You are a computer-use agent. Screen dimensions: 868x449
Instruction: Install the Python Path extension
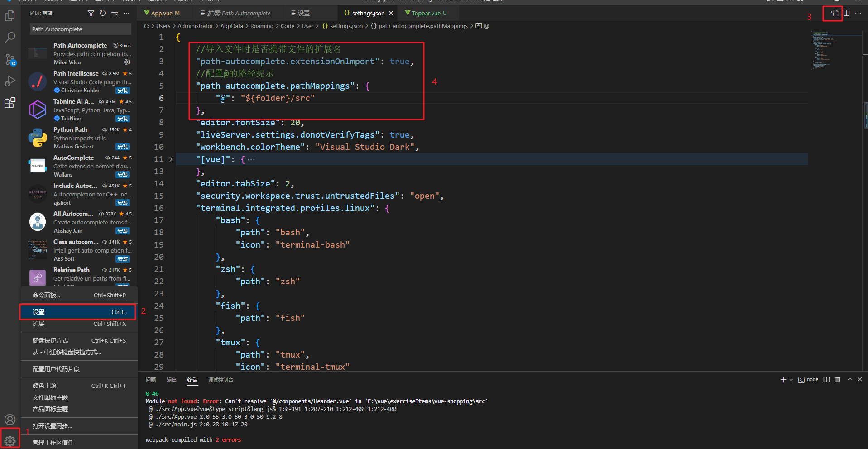point(123,147)
